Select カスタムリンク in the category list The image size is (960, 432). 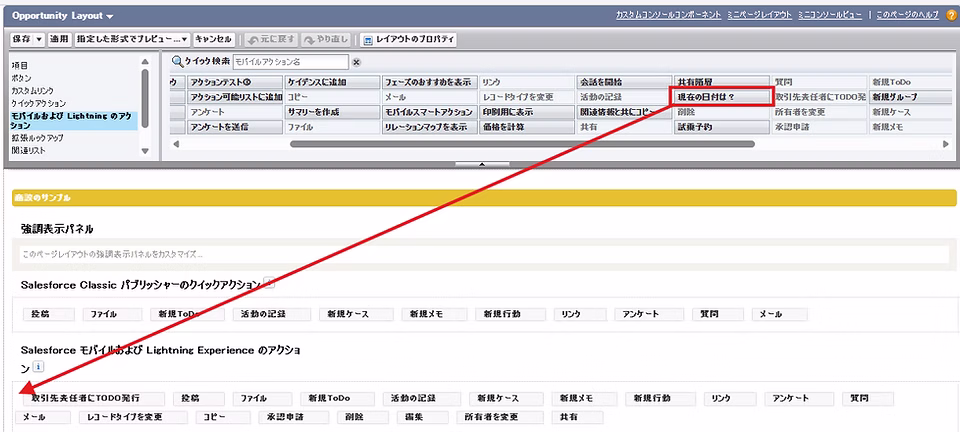click(32, 91)
